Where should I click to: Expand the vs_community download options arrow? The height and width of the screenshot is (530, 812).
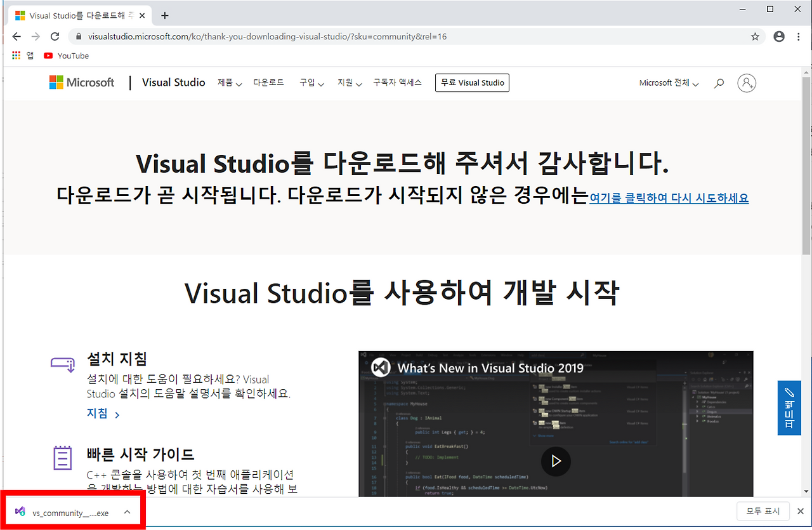(127, 512)
